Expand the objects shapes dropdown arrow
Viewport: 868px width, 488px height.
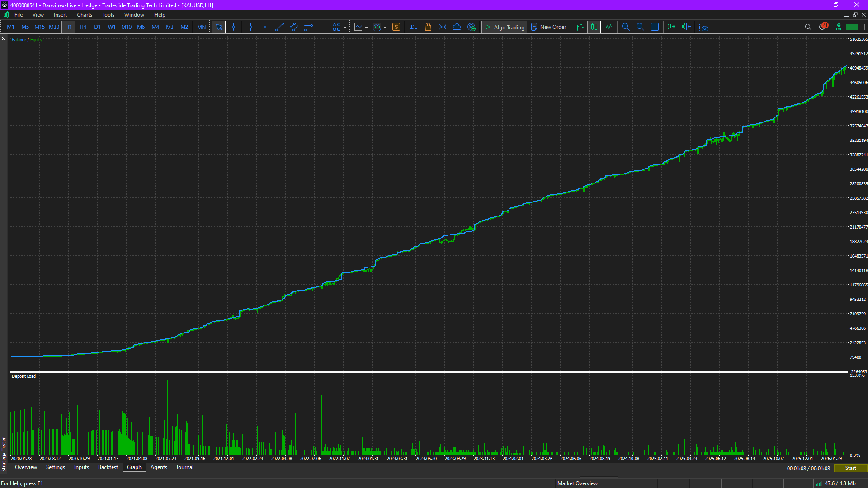[x=345, y=28]
